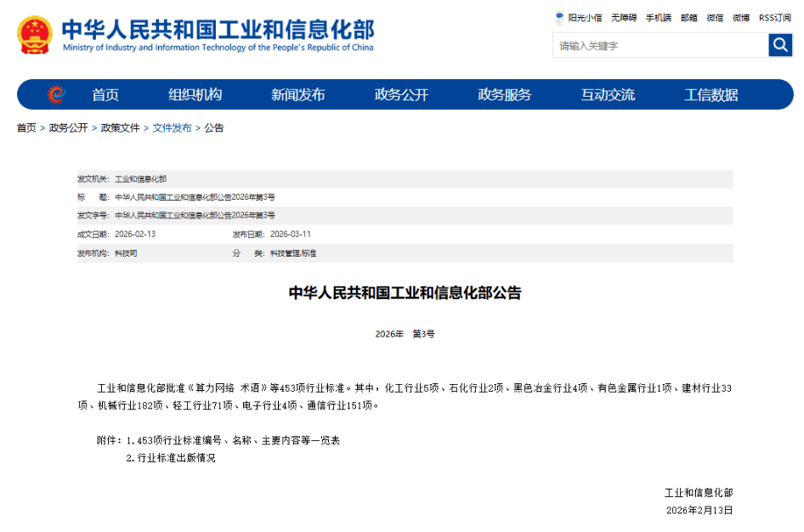Open the 政务服务 menu item

504,95
